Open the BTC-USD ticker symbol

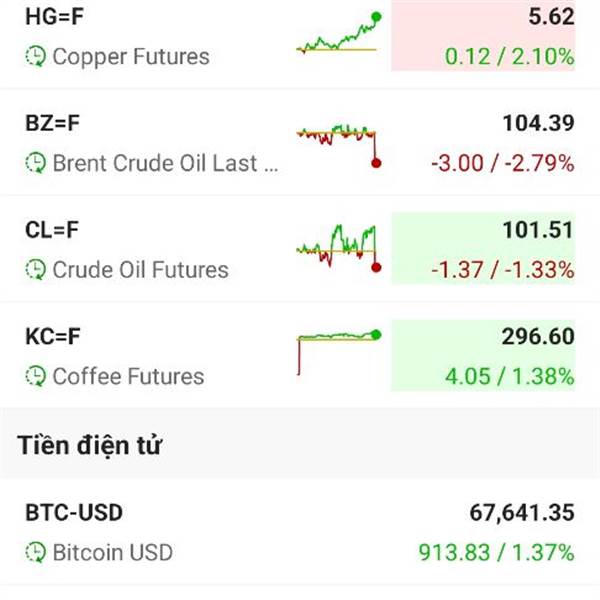[74, 513]
